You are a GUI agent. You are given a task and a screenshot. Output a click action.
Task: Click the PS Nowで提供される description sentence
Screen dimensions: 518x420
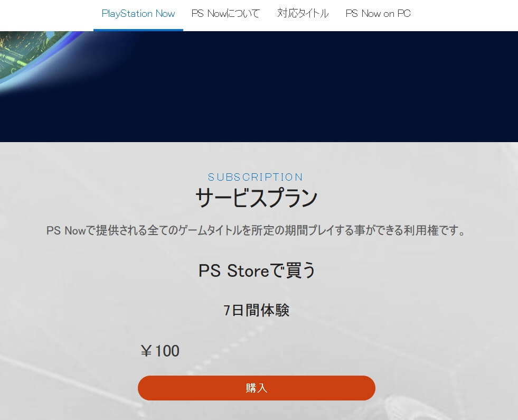click(x=256, y=230)
